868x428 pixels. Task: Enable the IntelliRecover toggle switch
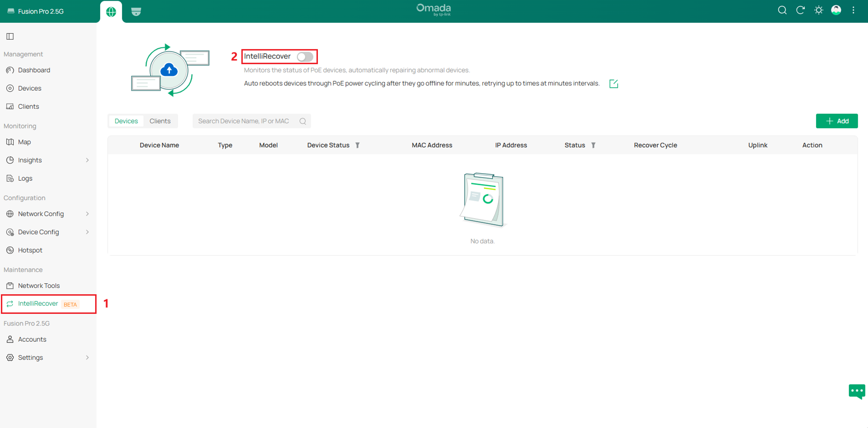[x=305, y=56]
